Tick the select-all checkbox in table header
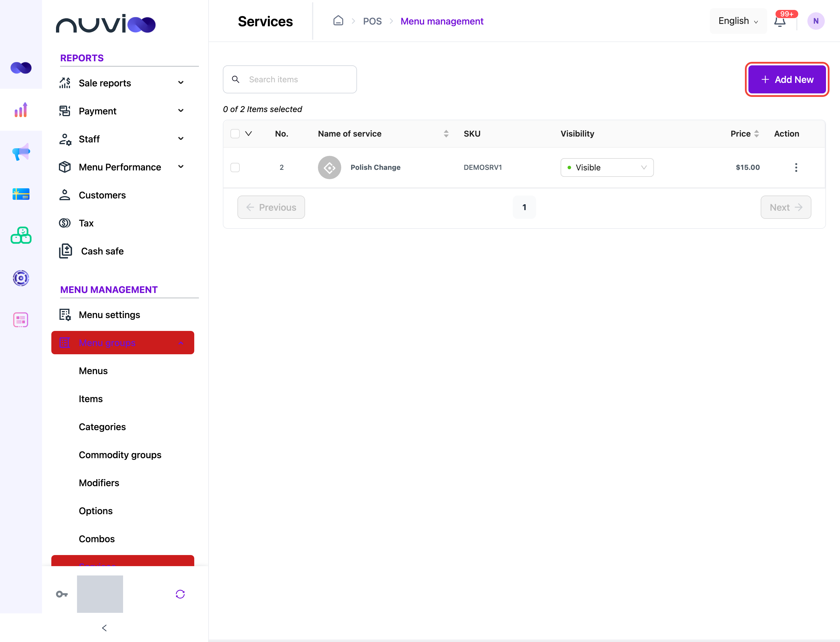840x642 pixels. [x=235, y=134]
